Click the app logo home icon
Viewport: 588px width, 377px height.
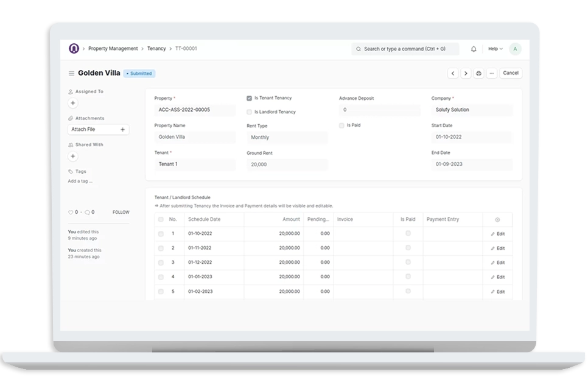74,49
